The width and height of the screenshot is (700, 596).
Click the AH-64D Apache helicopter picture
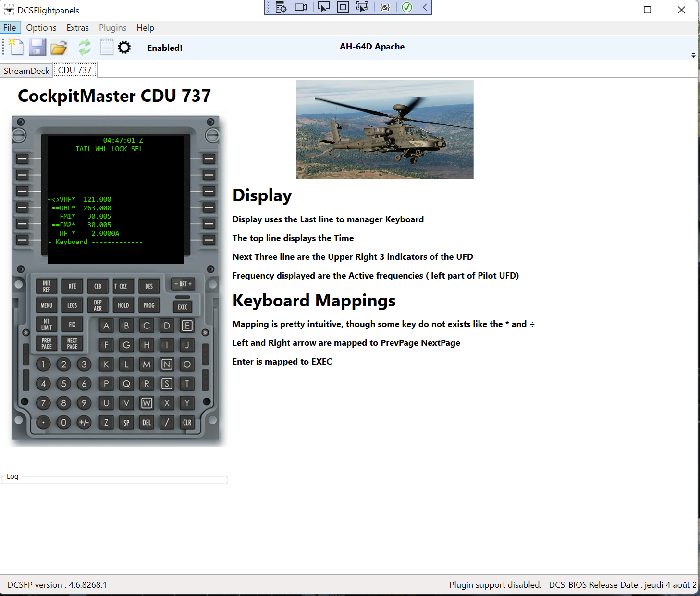click(385, 129)
